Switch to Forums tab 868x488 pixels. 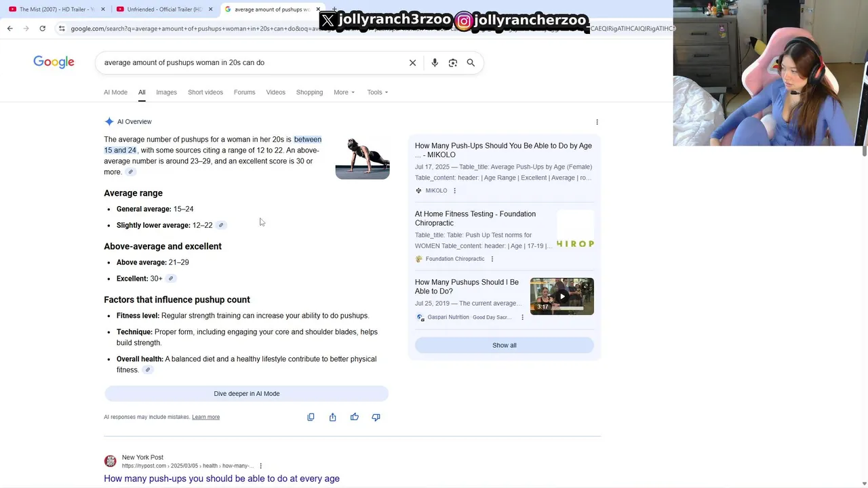tap(244, 92)
